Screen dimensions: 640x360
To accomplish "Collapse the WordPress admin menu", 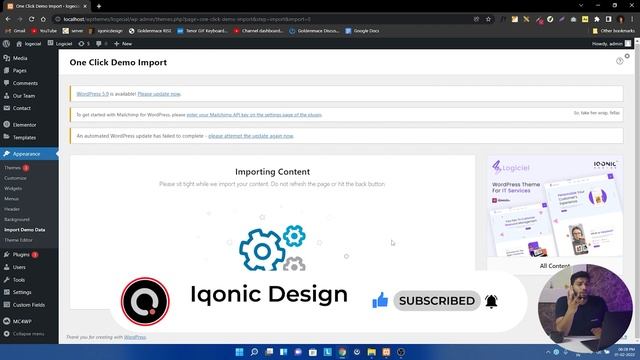I will click(x=24, y=334).
